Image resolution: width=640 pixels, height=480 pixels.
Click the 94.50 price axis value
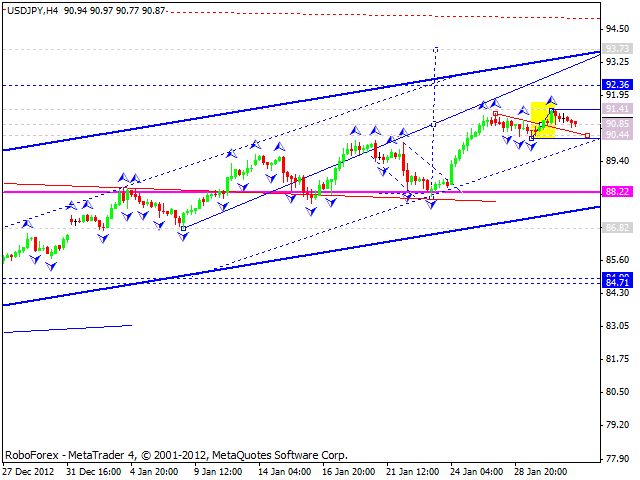pyautogui.click(x=617, y=28)
